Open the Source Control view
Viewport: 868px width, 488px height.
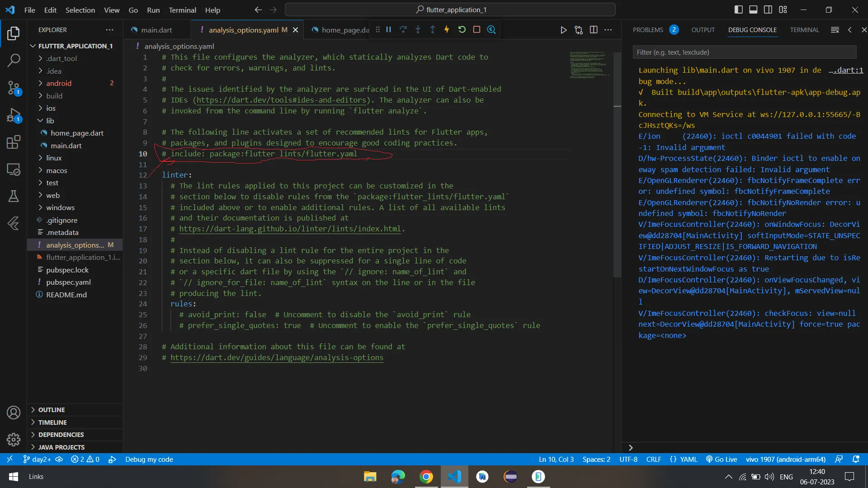click(x=14, y=87)
